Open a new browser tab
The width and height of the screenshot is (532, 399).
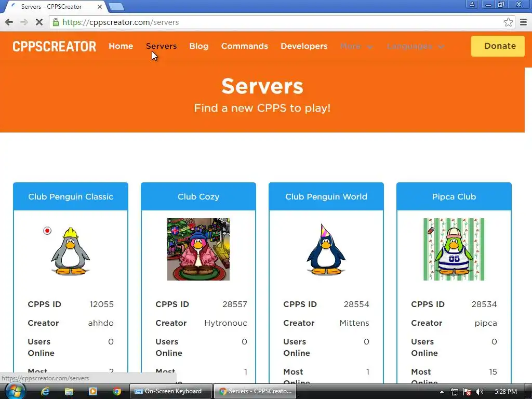pyautogui.click(x=116, y=6)
